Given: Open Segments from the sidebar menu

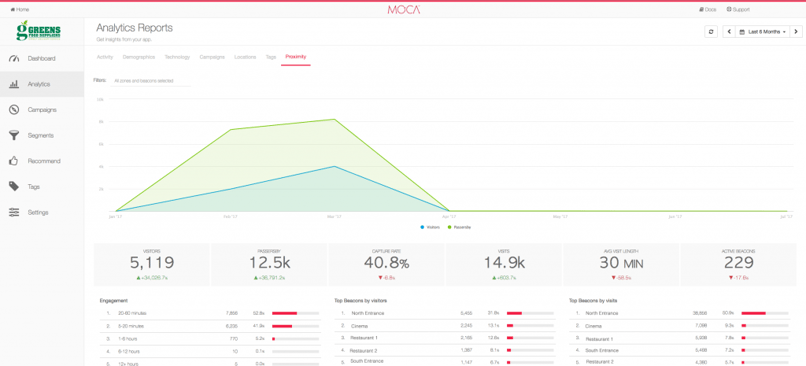Looking at the screenshot, I should 42,135.
